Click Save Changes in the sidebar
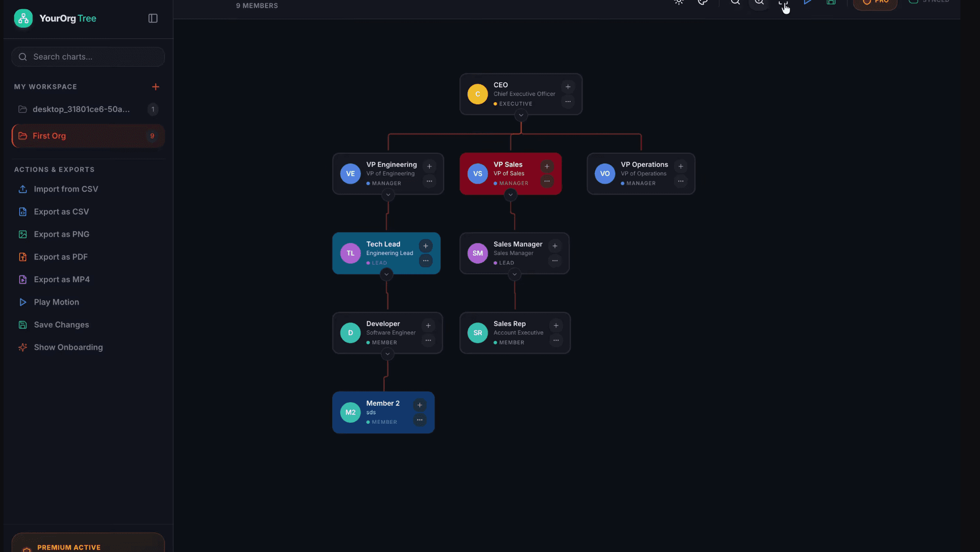This screenshot has height=552, width=980. [61, 325]
